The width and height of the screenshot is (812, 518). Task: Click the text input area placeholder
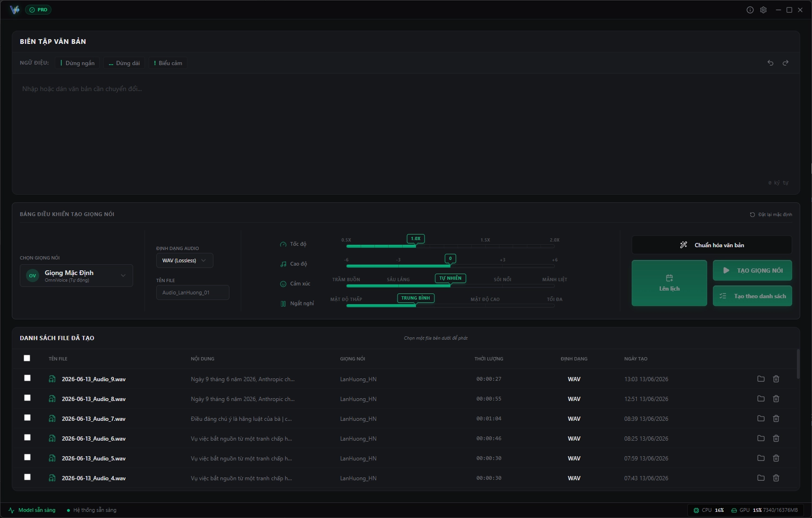(82, 89)
